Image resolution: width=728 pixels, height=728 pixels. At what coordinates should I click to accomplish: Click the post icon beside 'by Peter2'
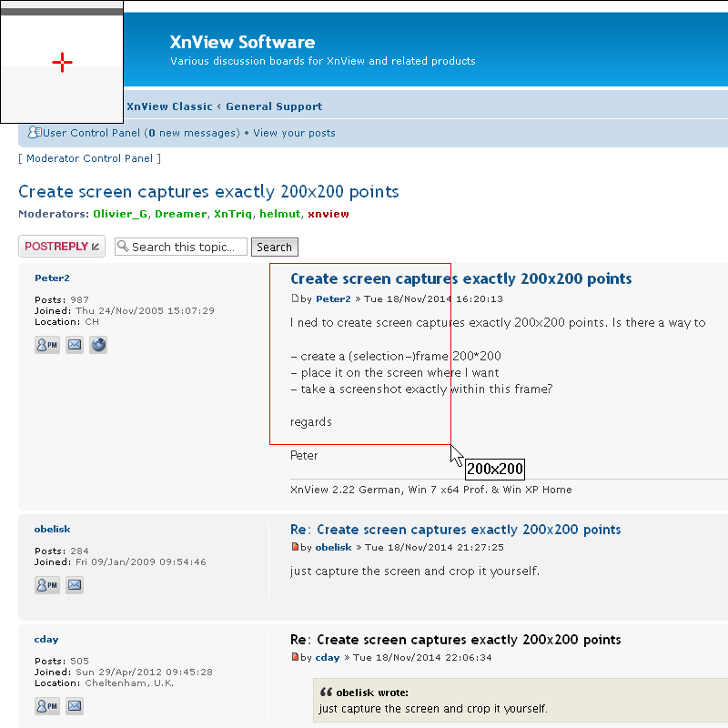click(295, 298)
